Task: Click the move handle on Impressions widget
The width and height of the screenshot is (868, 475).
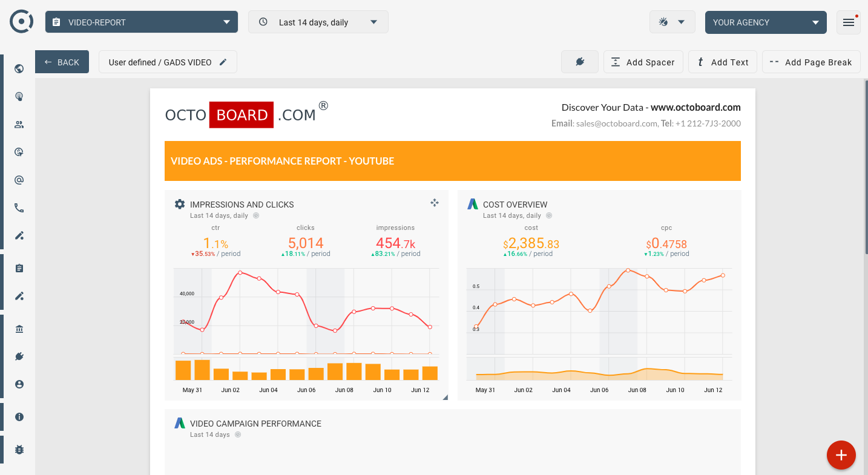Action: 435,203
